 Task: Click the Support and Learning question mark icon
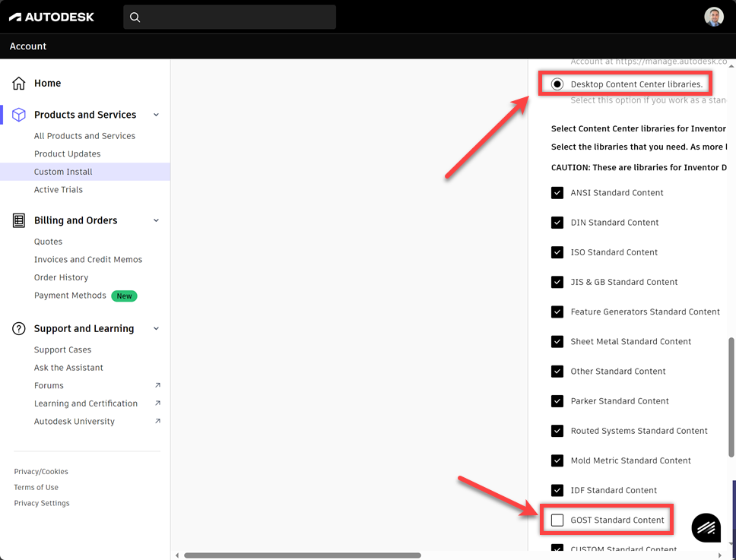[17, 328]
